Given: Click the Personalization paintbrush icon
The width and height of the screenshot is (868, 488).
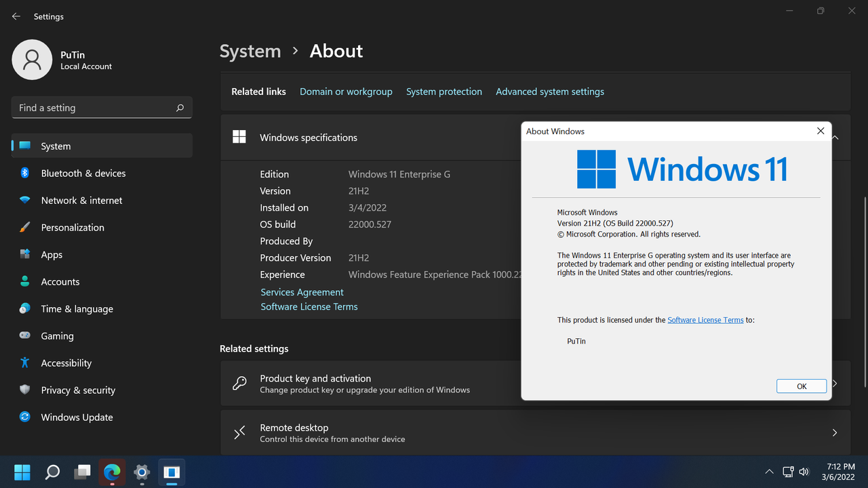Looking at the screenshot, I should click(x=25, y=227).
